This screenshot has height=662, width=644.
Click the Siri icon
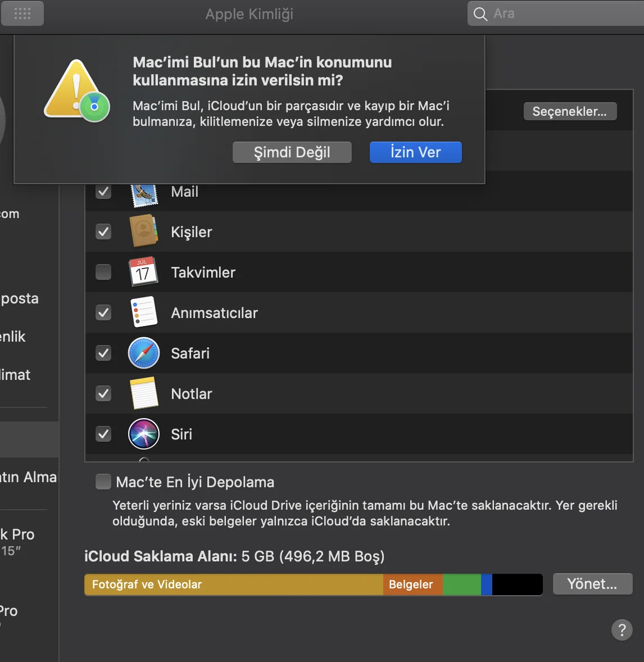(x=144, y=434)
